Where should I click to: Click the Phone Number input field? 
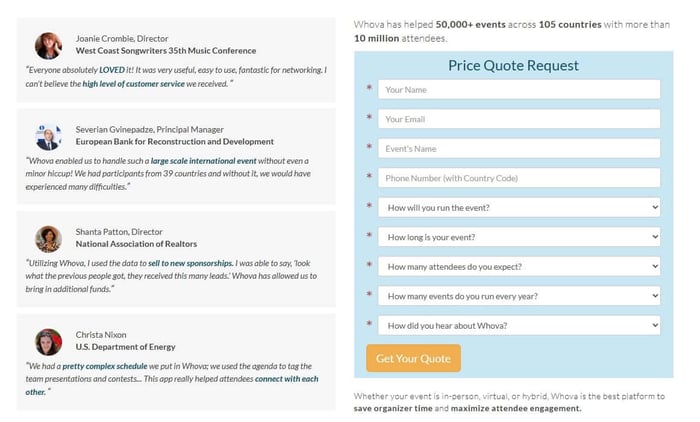(x=519, y=178)
